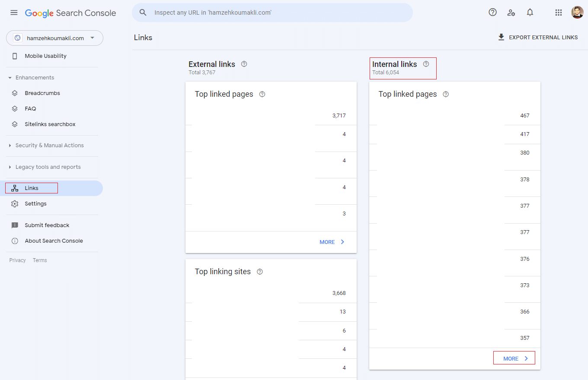Open the Google apps grid
This screenshot has width=588, height=380.
click(558, 13)
